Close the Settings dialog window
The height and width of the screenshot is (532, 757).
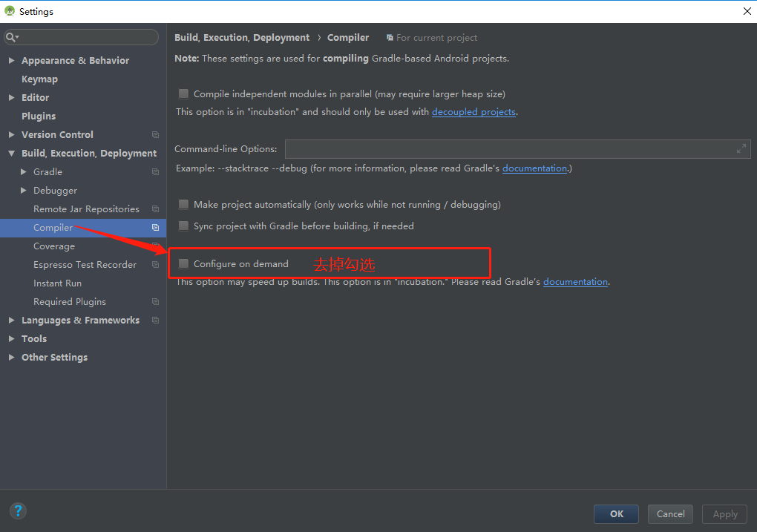(x=747, y=11)
